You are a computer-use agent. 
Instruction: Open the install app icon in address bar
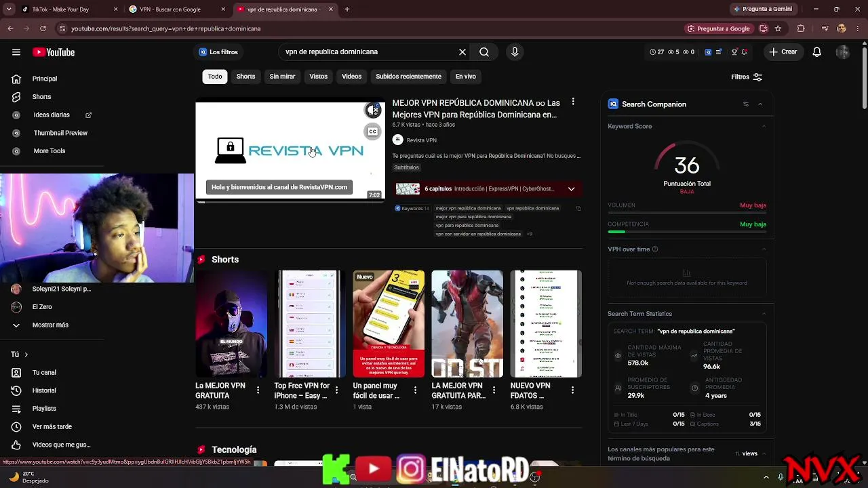point(764,28)
